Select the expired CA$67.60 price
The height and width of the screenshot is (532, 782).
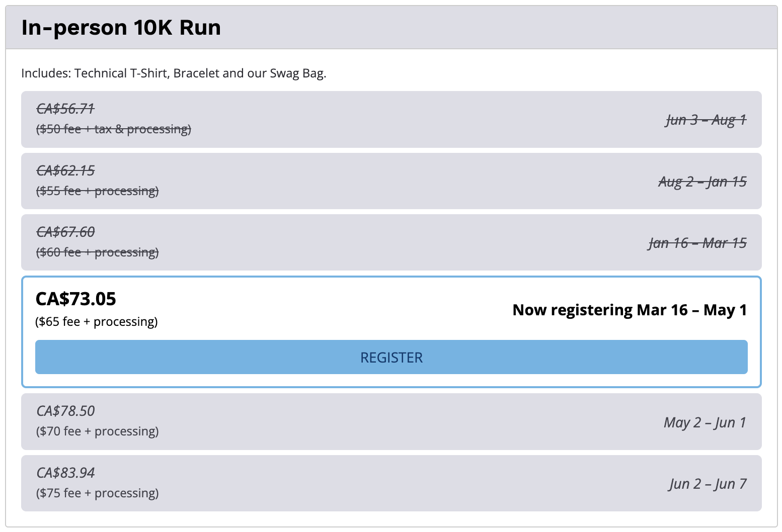click(65, 232)
